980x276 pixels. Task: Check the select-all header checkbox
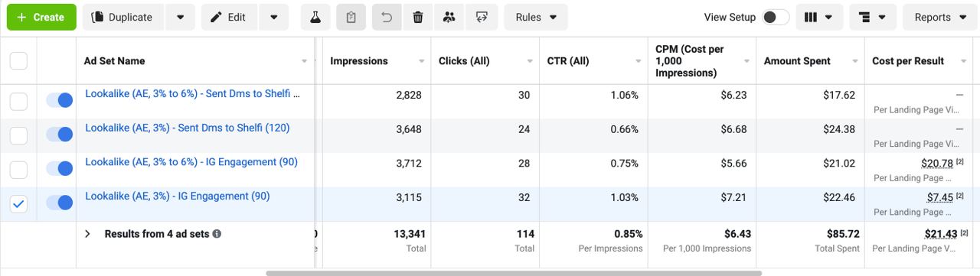click(x=18, y=61)
